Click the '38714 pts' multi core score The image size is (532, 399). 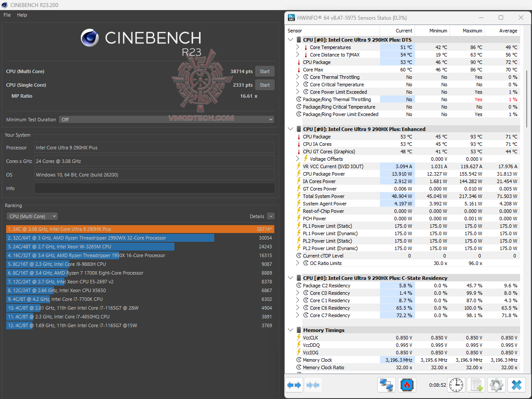click(x=241, y=71)
